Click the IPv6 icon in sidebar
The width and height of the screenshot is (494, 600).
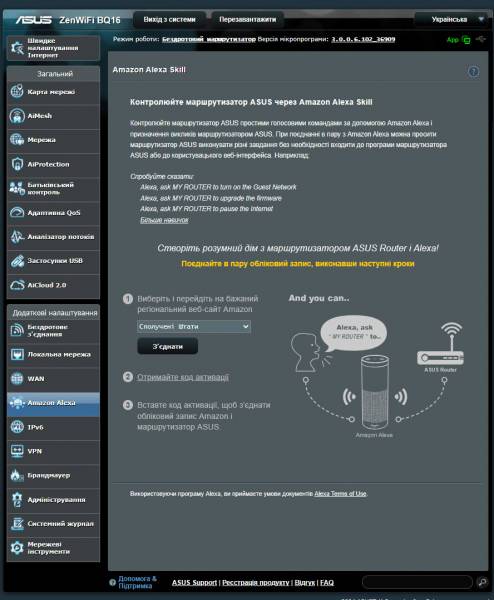[17, 427]
